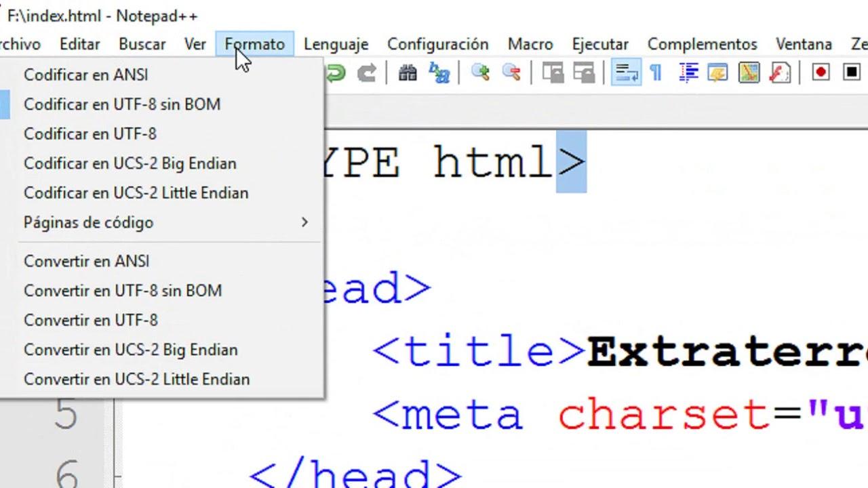Open the Complementos menu
Viewport: 868px width, 488px height.
703,44
